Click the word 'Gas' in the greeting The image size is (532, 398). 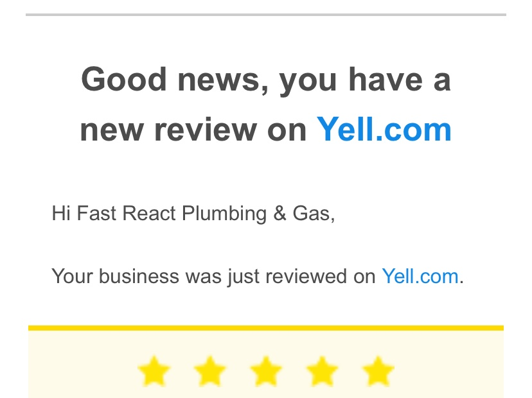point(311,214)
